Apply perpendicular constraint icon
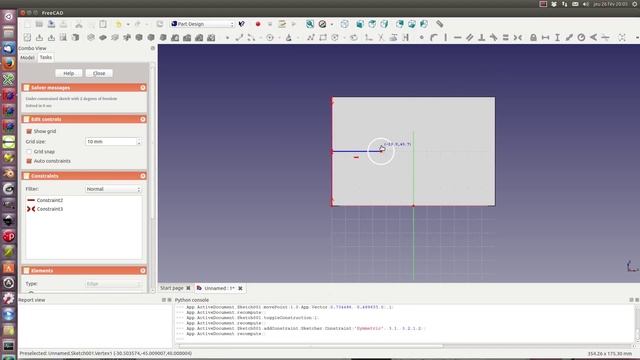This screenshot has width=640, height=360. point(482,38)
